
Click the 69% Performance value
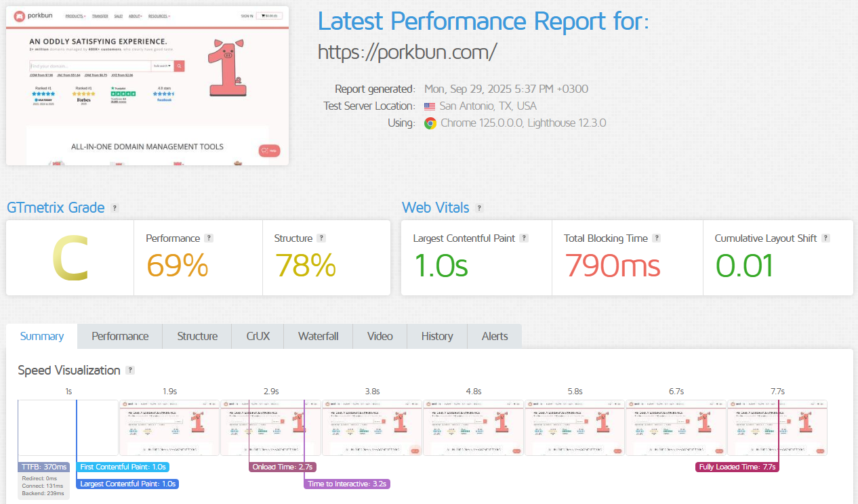(177, 266)
